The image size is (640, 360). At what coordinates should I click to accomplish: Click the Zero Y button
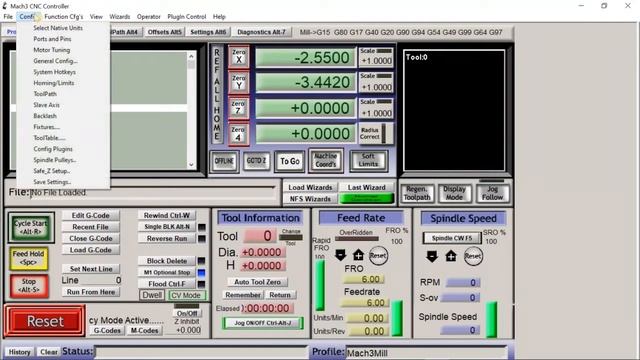point(238,82)
